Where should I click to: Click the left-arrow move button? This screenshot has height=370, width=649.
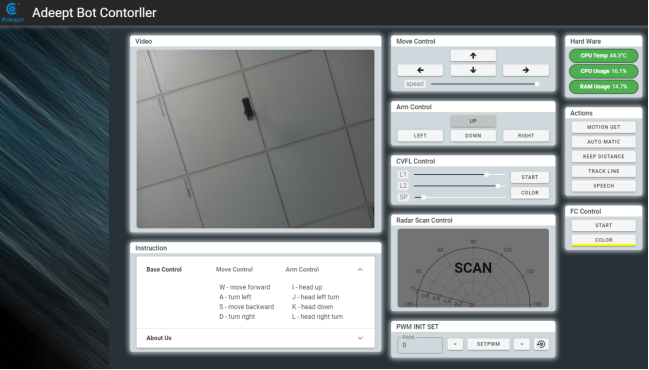point(420,70)
